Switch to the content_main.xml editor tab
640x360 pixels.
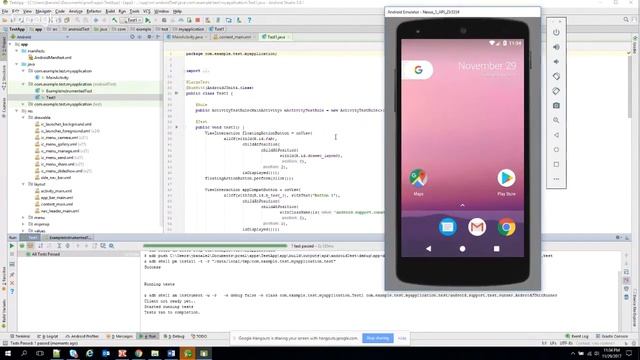(x=235, y=37)
